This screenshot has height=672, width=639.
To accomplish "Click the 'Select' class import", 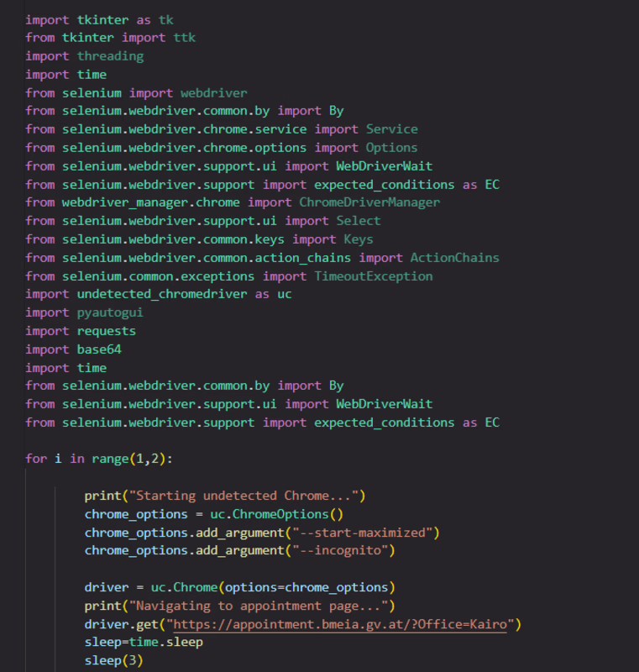I will coord(358,221).
